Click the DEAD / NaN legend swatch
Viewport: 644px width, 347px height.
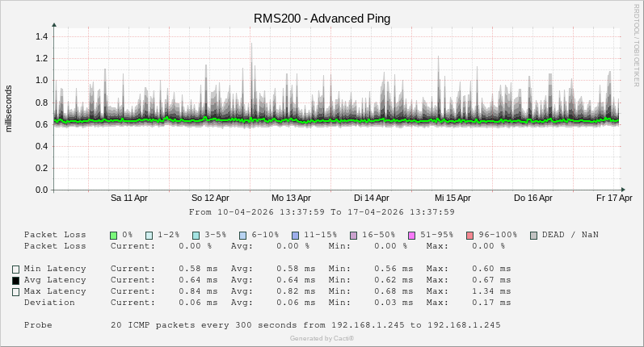pos(533,235)
